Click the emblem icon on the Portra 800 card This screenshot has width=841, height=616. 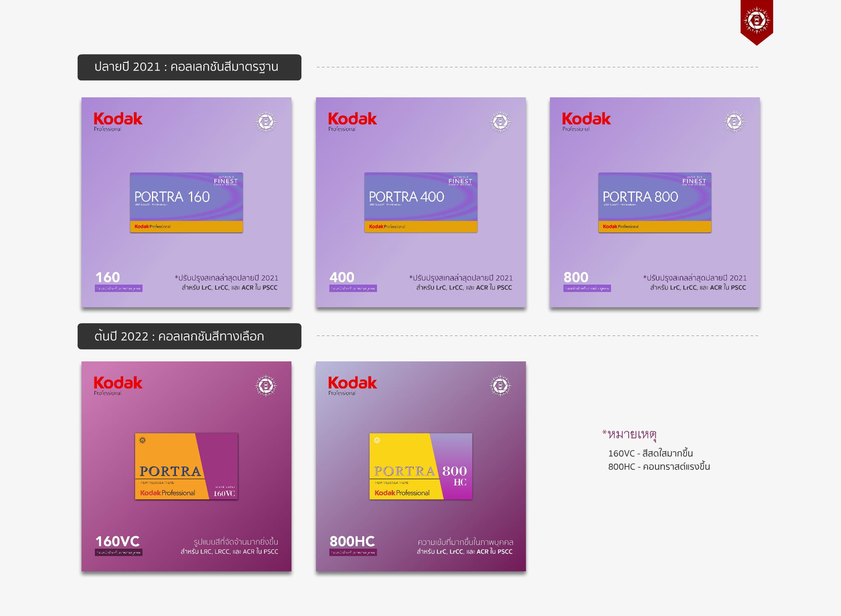(734, 122)
